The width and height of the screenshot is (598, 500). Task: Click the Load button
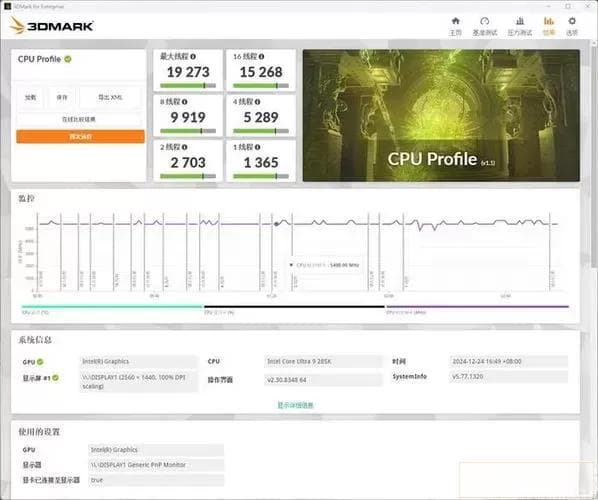[31, 98]
